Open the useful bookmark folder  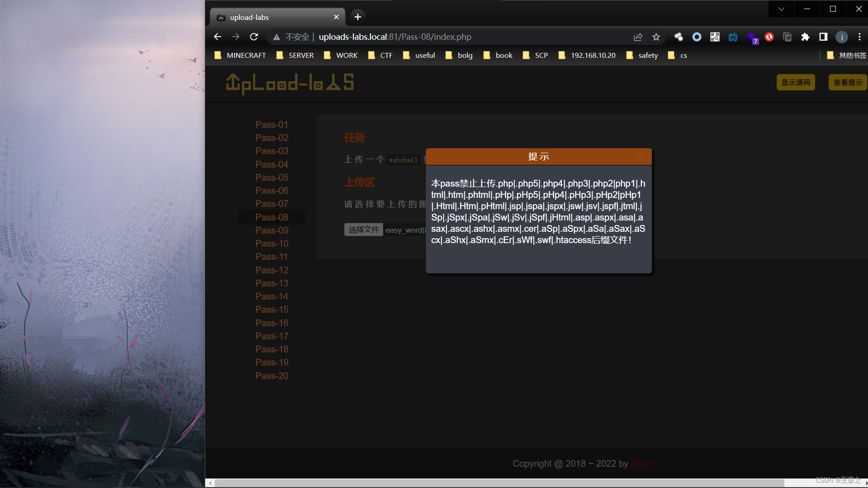pos(419,55)
